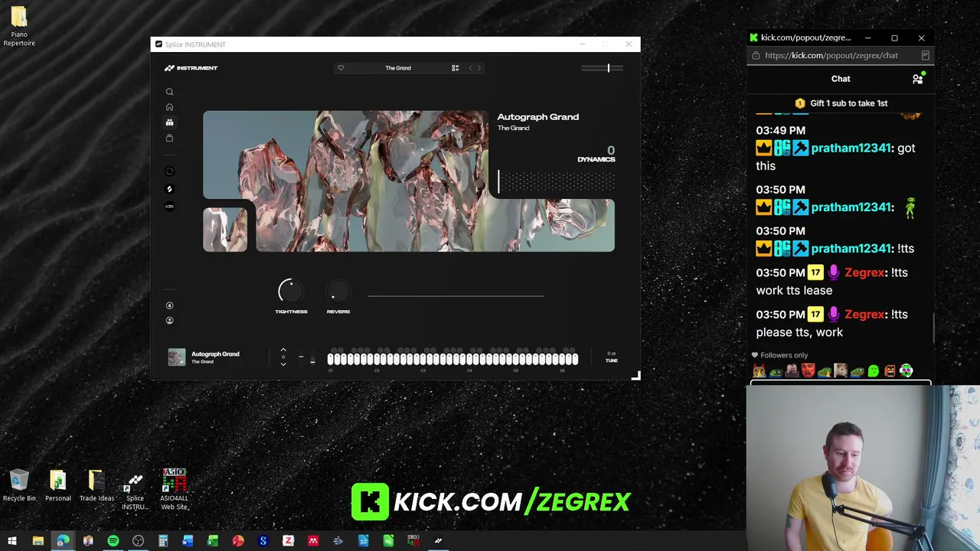
Task: Open the Personal desktop folder
Action: (x=57, y=486)
